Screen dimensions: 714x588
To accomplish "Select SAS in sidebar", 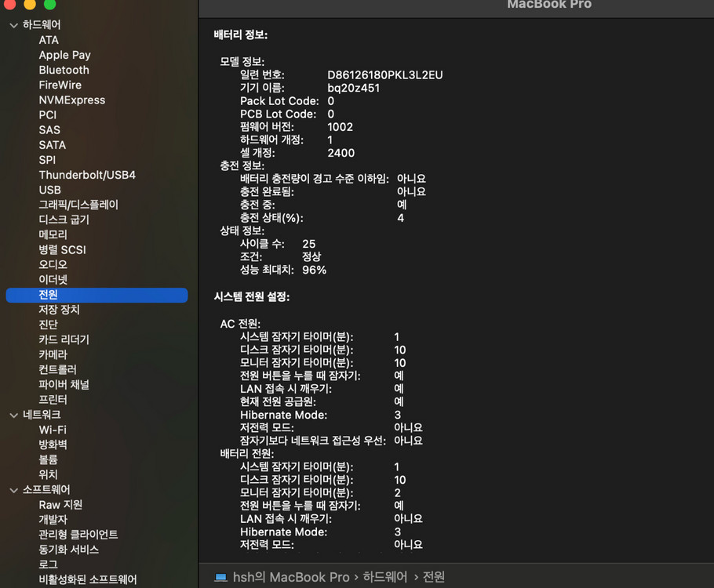I will pyautogui.click(x=49, y=130).
